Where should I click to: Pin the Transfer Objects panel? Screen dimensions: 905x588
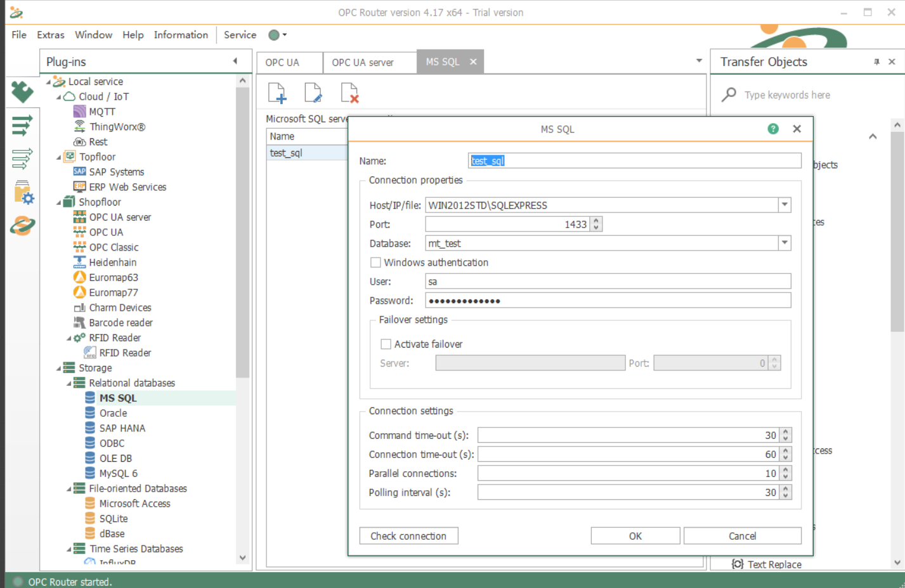pos(876,62)
